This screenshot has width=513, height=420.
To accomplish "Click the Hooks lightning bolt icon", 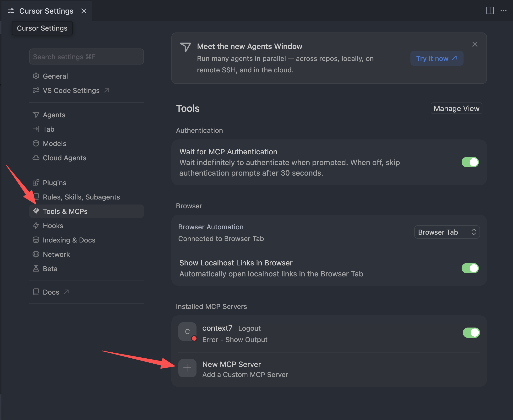I will click(36, 226).
